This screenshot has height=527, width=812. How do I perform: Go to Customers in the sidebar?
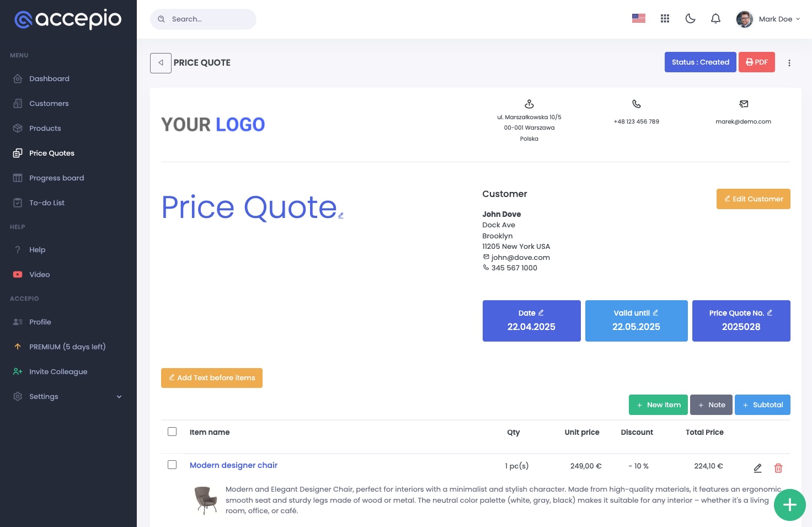[x=49, y=103]
